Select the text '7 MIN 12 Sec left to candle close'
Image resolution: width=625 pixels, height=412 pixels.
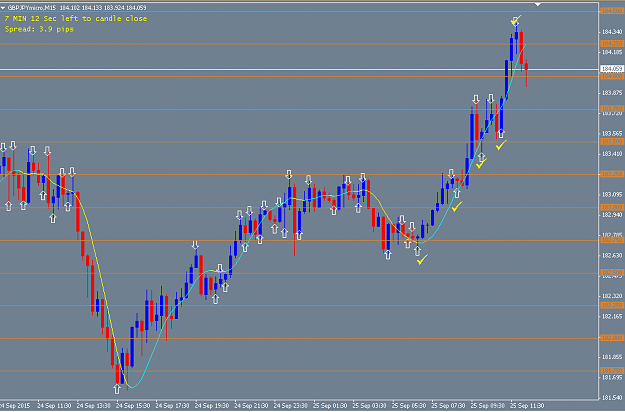pyautogui.click(x=76, y=19)
